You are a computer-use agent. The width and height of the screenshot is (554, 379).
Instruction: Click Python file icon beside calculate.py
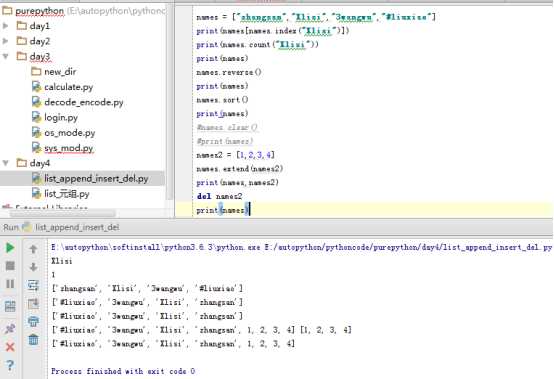[36, 87]
